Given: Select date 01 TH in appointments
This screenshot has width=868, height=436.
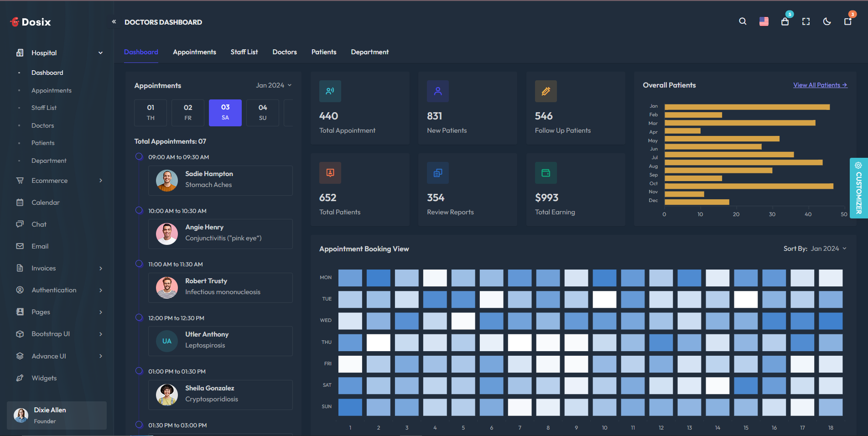Looking at the screenshot, I should click(x=151, y=113).
